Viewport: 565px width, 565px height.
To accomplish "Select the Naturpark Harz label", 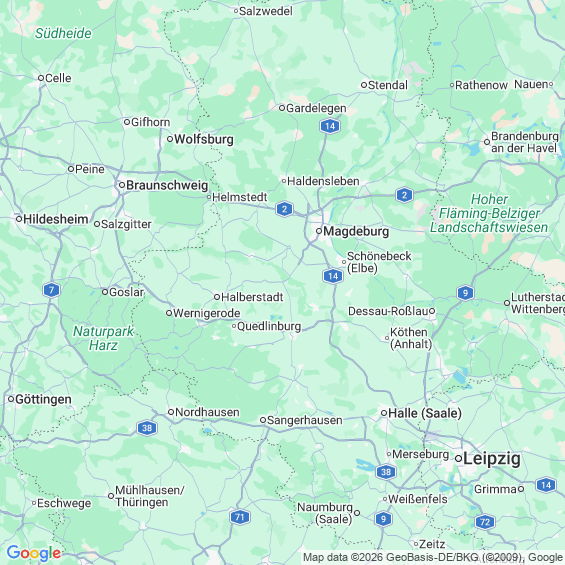I will click(103, 338).
